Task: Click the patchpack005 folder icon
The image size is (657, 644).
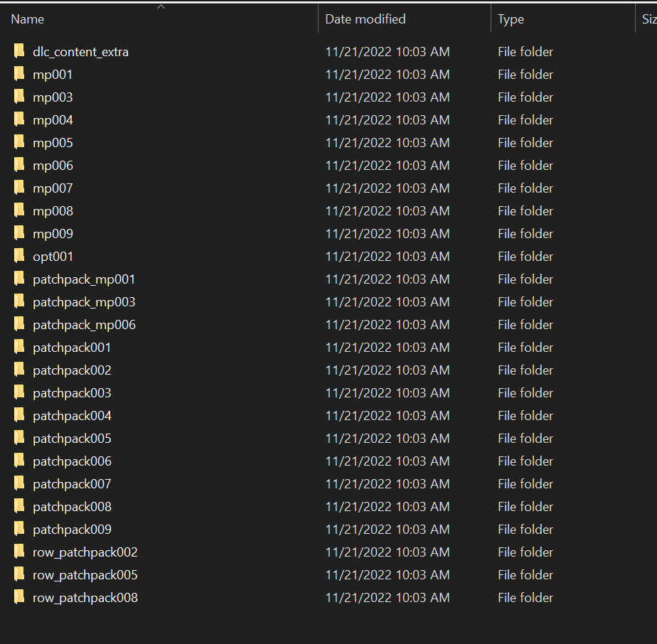Action: pos(19,438)
